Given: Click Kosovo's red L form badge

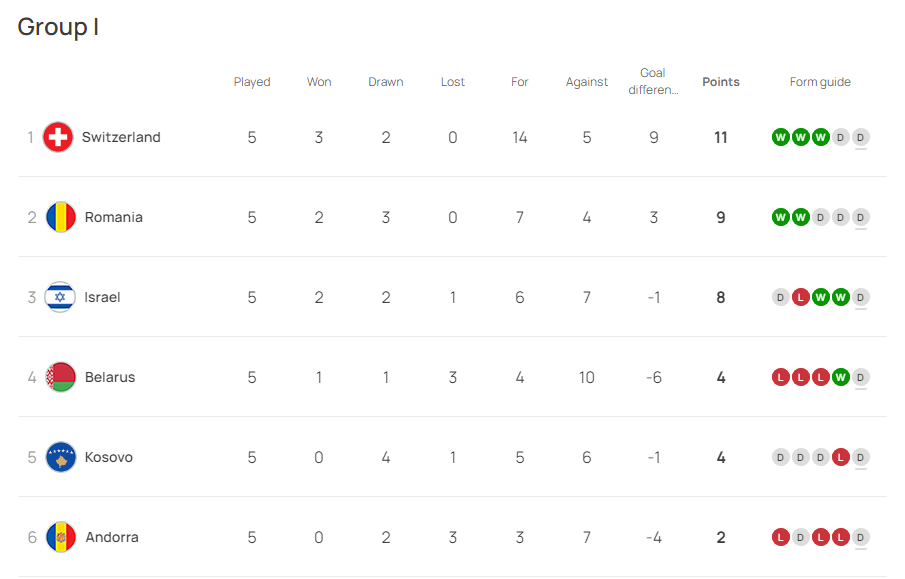Looking at the screenshot, I should click(x=841, y=457).
